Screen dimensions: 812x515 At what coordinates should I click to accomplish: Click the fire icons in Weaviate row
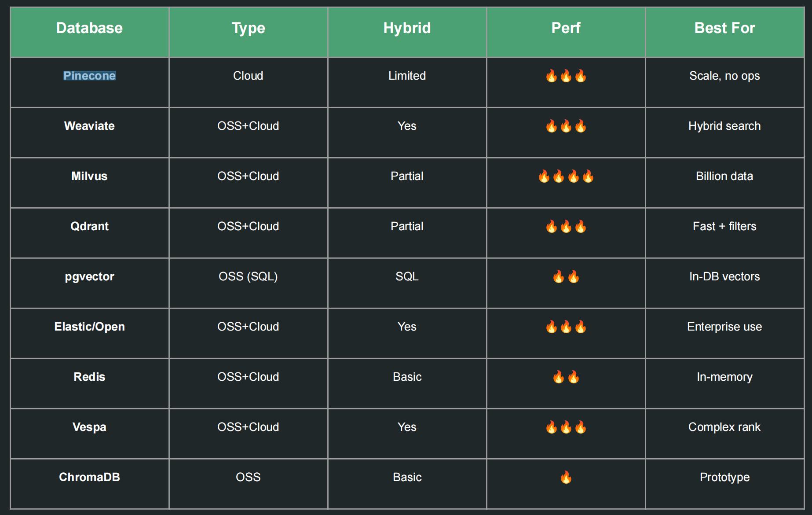point(566,126)
